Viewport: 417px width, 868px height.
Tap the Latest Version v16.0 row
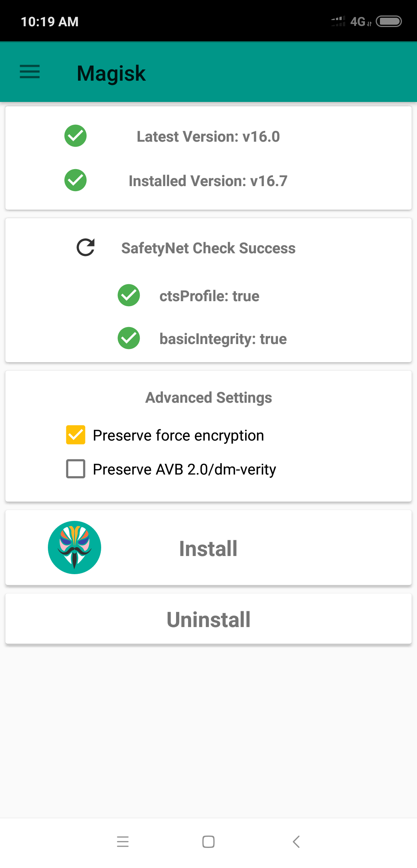pos(208,136)
